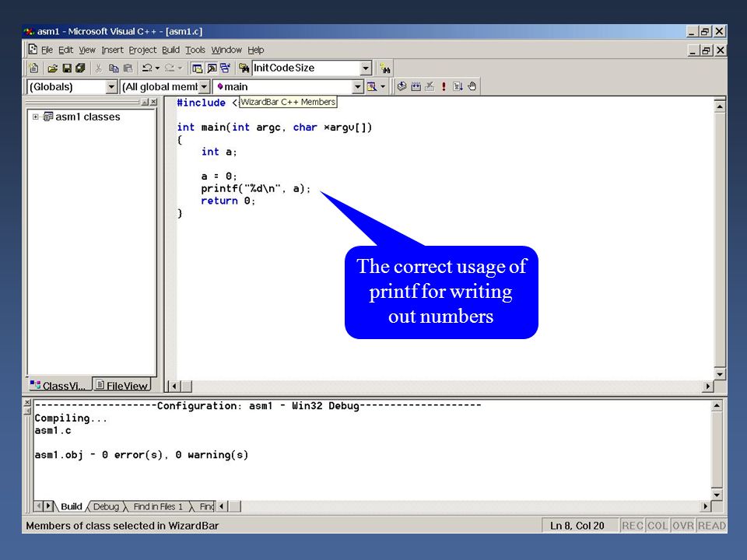Click the output tabs scroll-right arrow
The width and height of the screenshot is (747, 560).
pos(48,506)
